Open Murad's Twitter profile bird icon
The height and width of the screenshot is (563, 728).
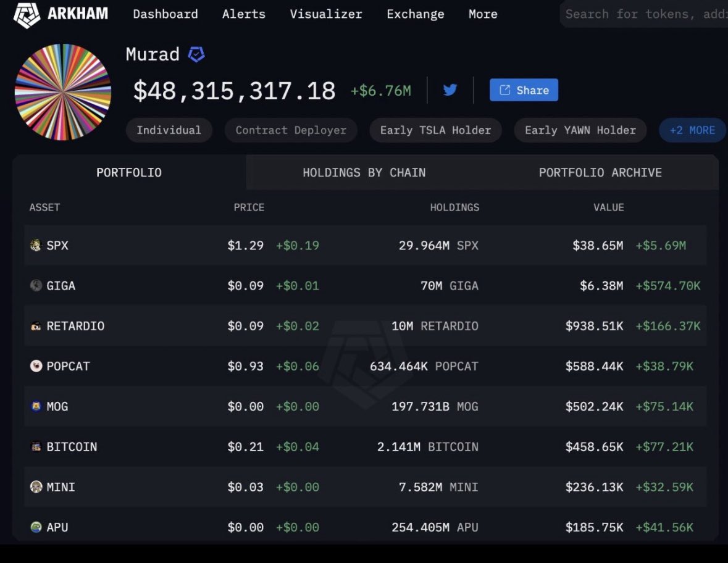click(x=450, y=90)
